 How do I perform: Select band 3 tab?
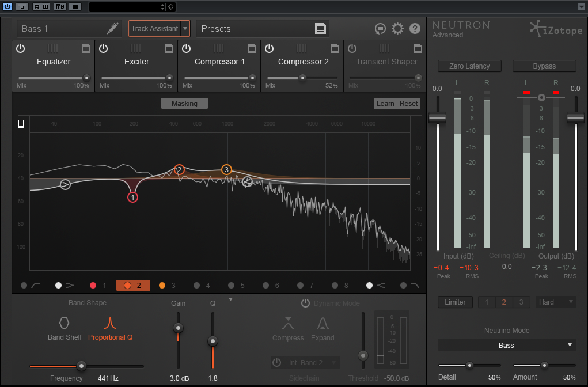[x=167, y=286]
